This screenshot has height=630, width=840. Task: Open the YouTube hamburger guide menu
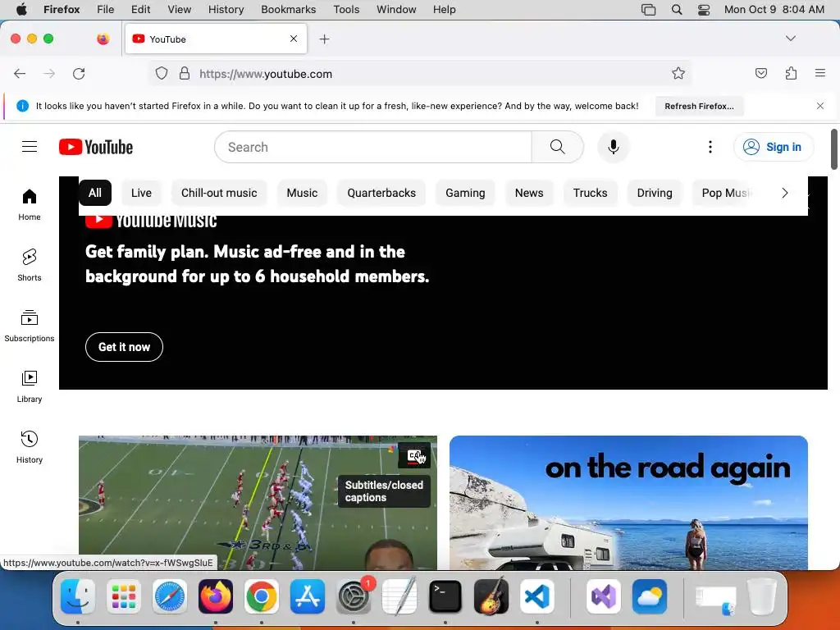pyautogui.click(x=30, y=147)
